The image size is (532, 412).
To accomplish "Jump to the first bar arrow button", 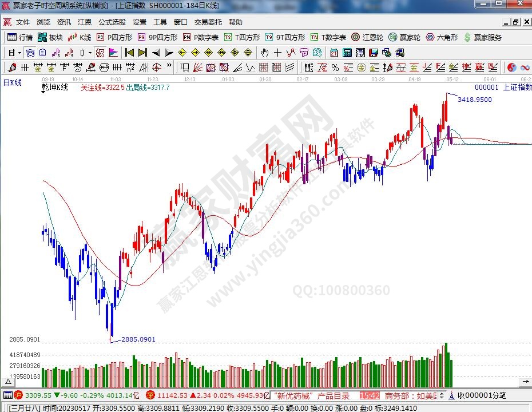I will [x=130, y=53].
